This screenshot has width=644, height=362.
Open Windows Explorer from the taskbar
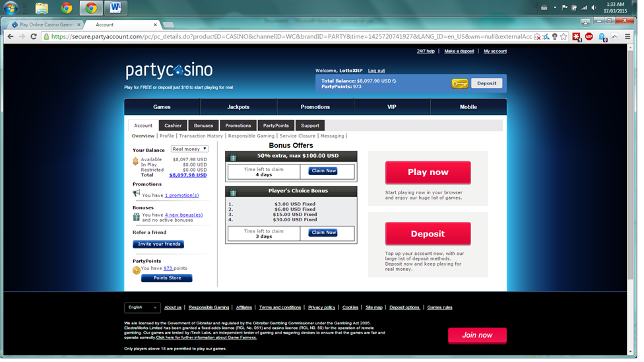(x=42, y=8)
